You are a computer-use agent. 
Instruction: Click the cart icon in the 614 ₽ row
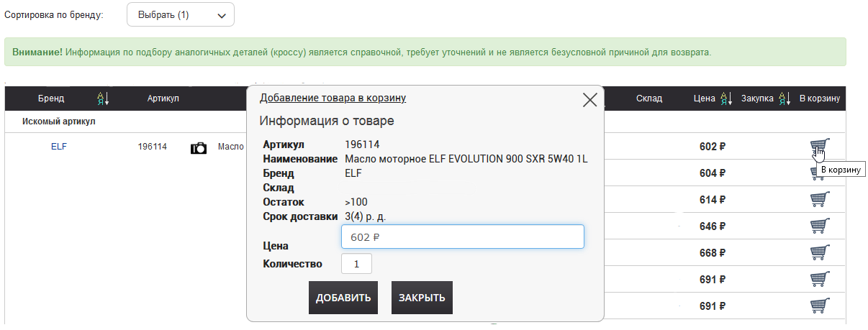tap(820, 200)
